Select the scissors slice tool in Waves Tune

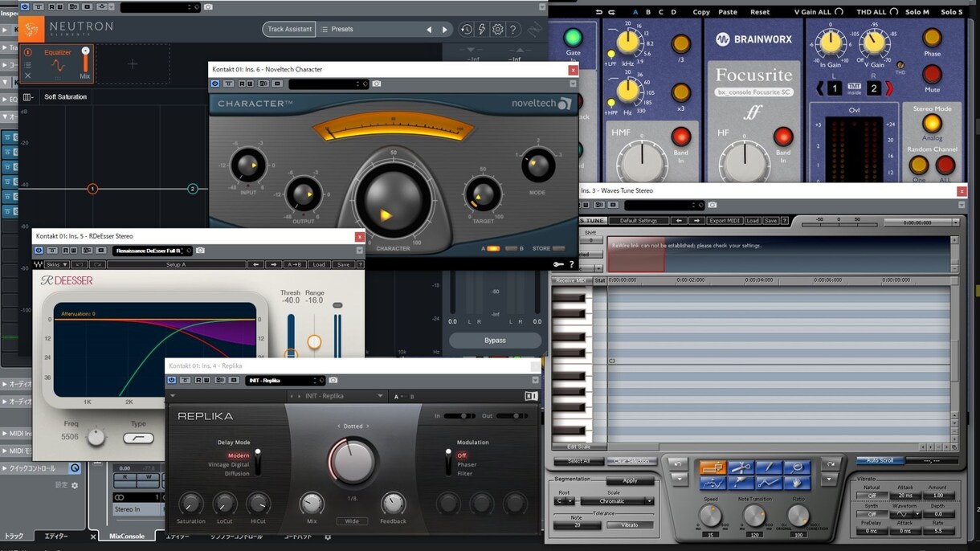point(741,467)
